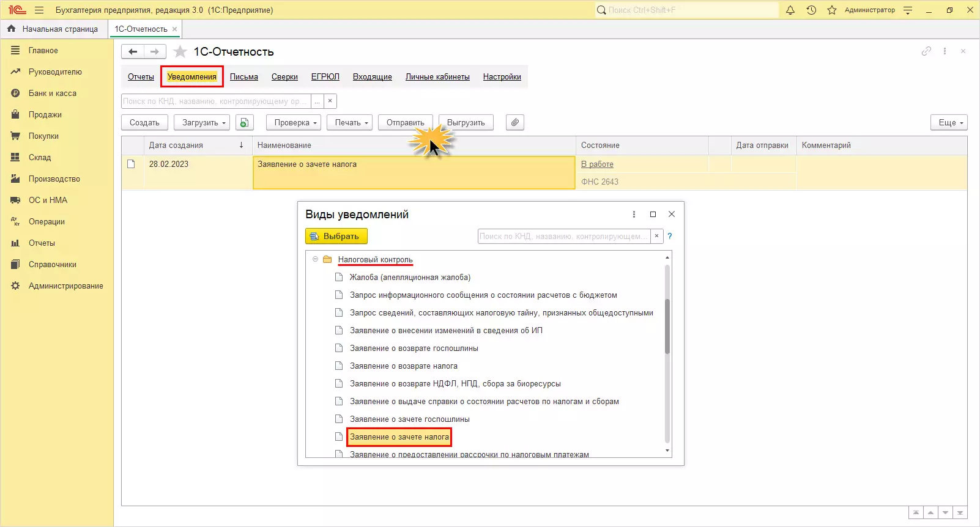The width and height of the screenshot is (980, 527).
Task: Copy link to this form icon
Action: [x=926, y=51]
